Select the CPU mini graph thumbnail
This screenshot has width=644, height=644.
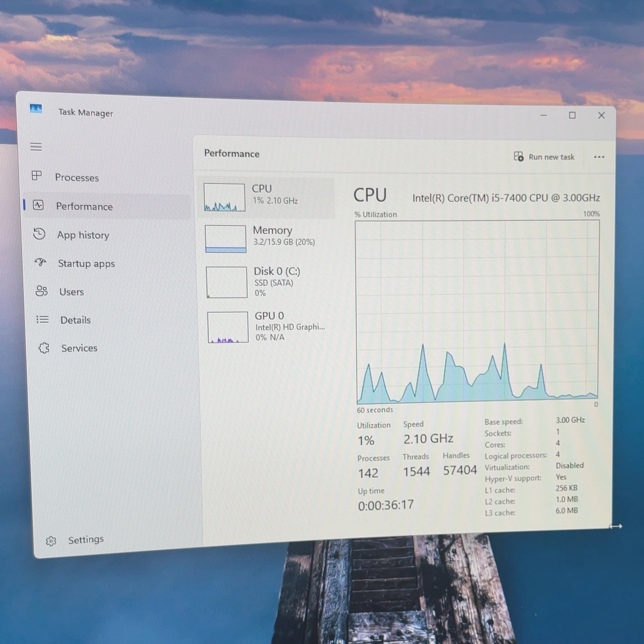click(225, 197)
